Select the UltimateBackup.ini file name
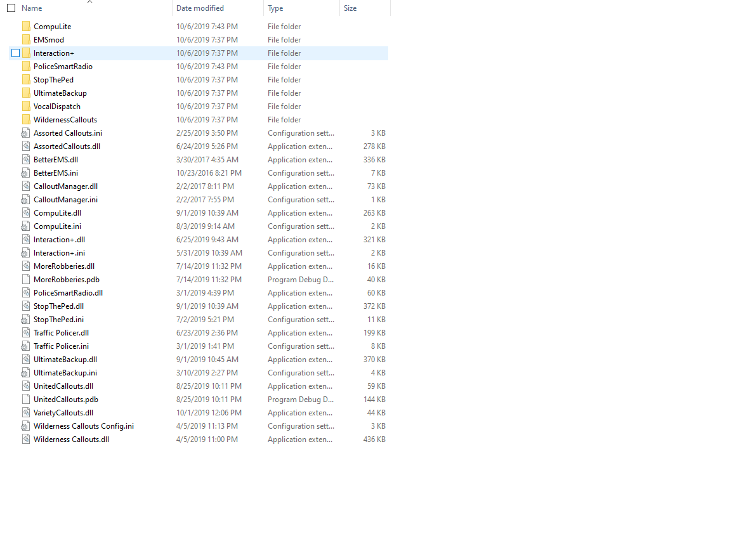 click(65, 372)
